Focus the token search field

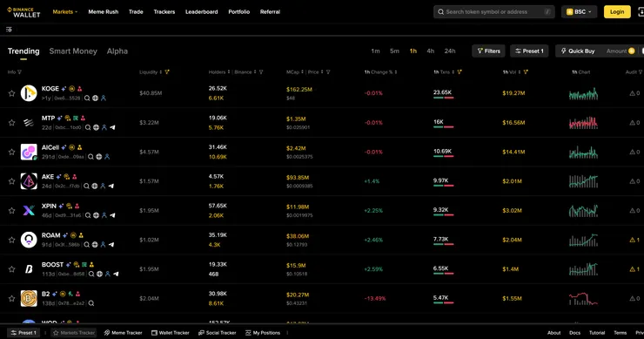[x=493, y=12]
